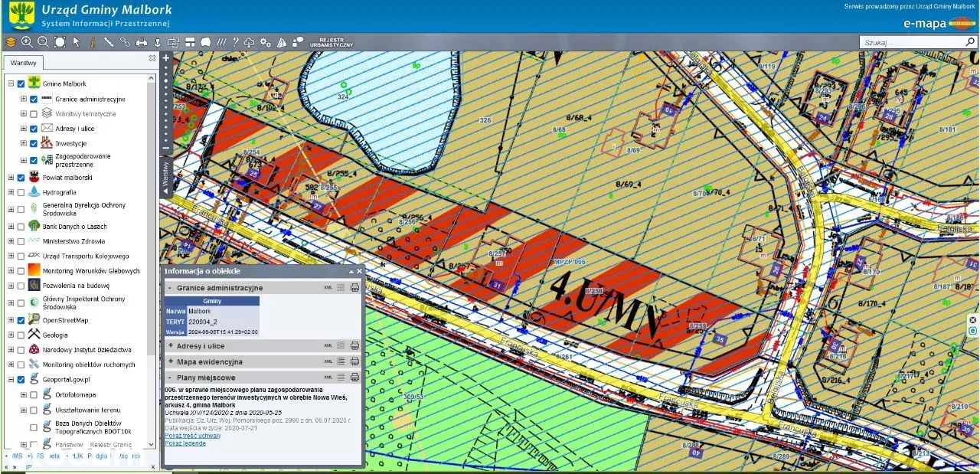This screenshot has width=980, height=474.
Task: Open the help question mark tool
Action: pyautogui.click(x=236, y=42)
